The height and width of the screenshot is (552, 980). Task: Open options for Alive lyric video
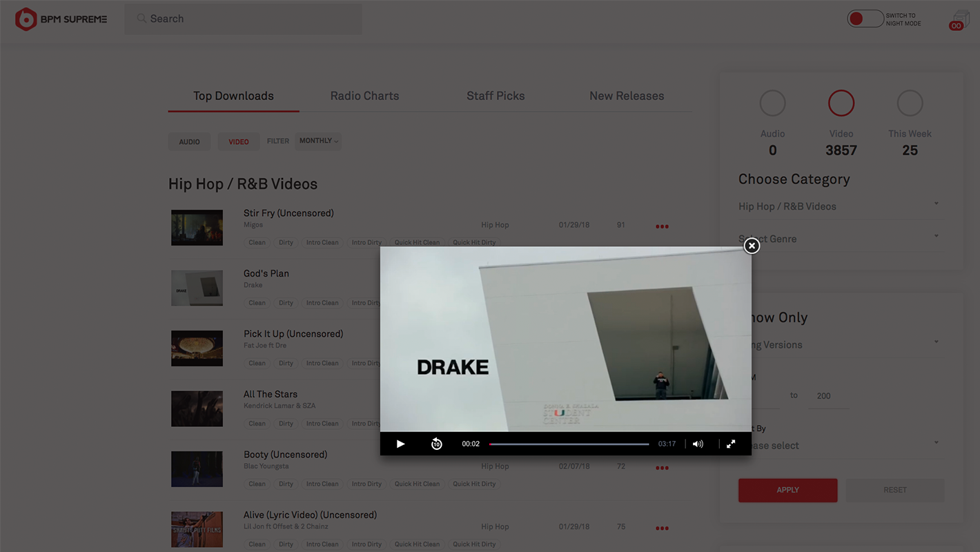click(662, 529)
